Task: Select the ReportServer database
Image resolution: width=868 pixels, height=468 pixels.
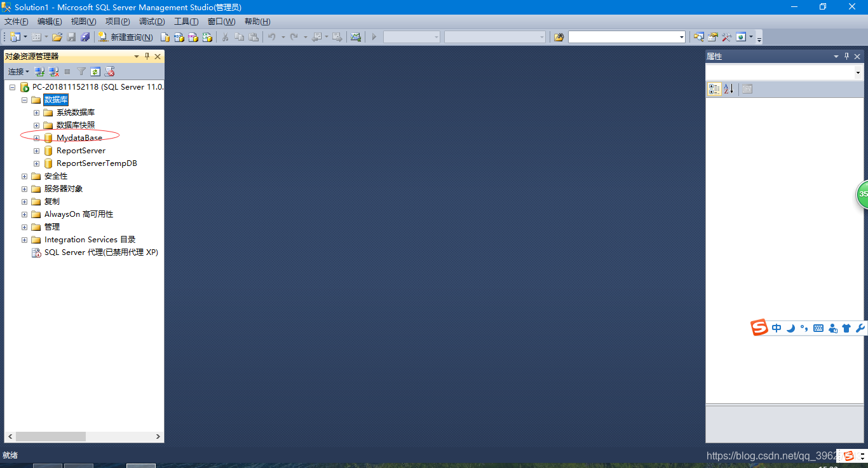Action: [x=81, y=151]
